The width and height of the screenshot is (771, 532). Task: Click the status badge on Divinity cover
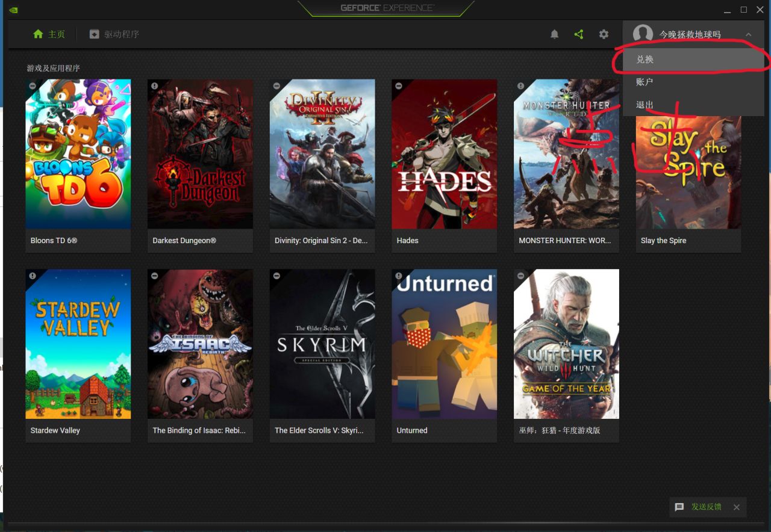[x=276, y=86]
